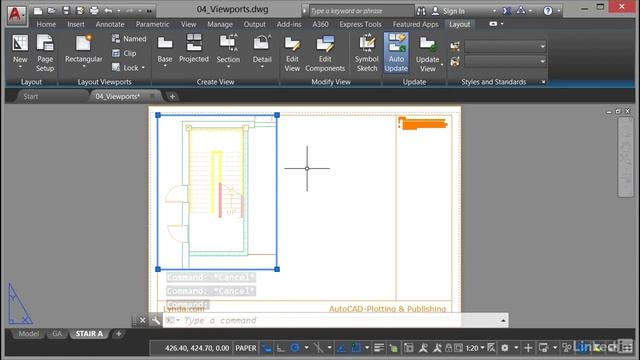
Task: Toggle the Auto Update button
Action: [396, 53]
